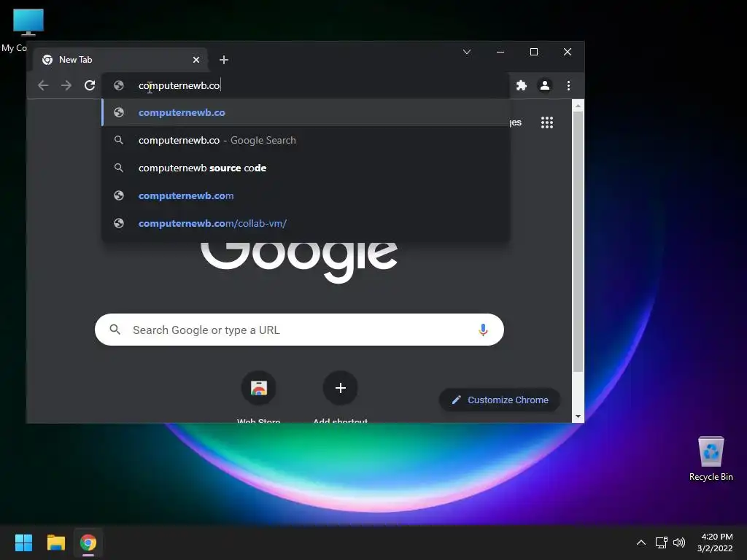Reload the page with the refresh icon
The height and width of the screenshot is (560, 747).
tap(90, 85)
